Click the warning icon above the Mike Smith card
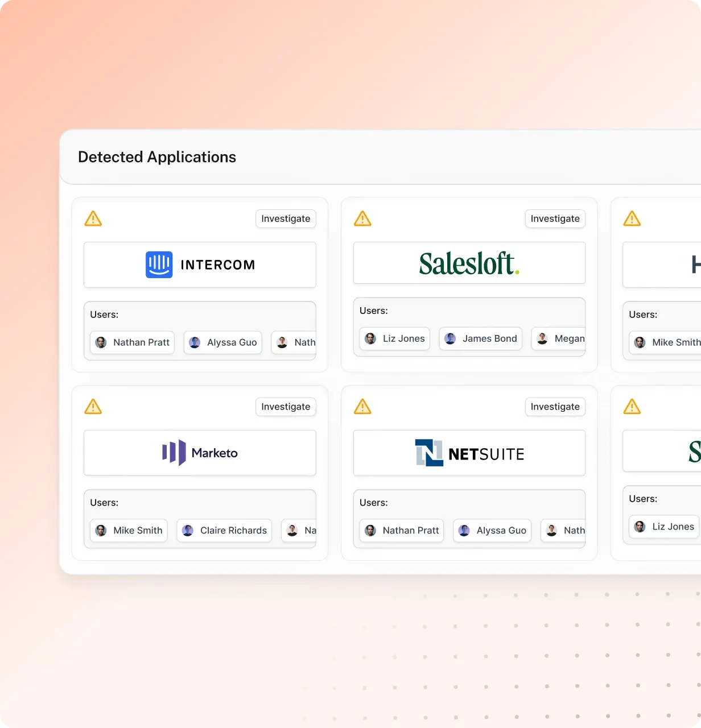Viewport: 701px width, 728px height. pos(632,218)
